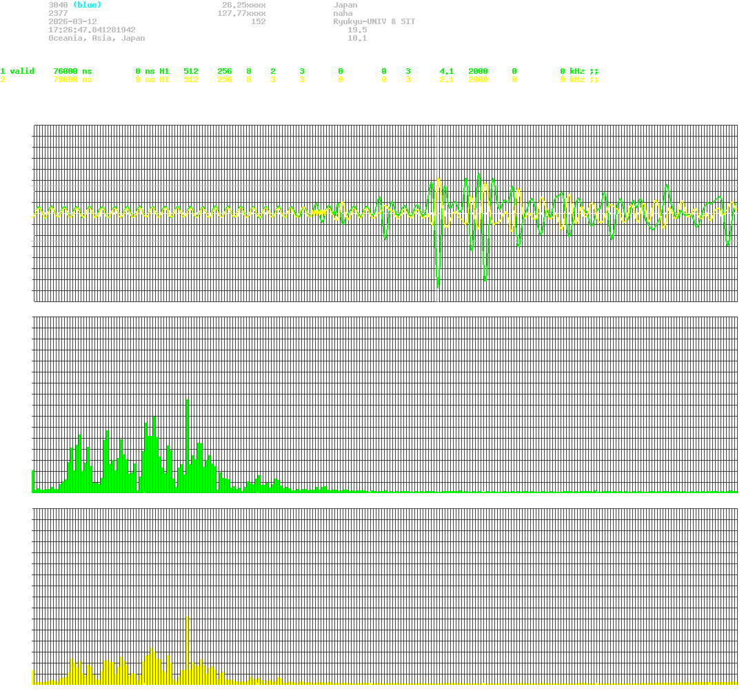Toggle the Filter value for channel 1
Viewport: 755px width, 700px height.
(x=514, y=71)
